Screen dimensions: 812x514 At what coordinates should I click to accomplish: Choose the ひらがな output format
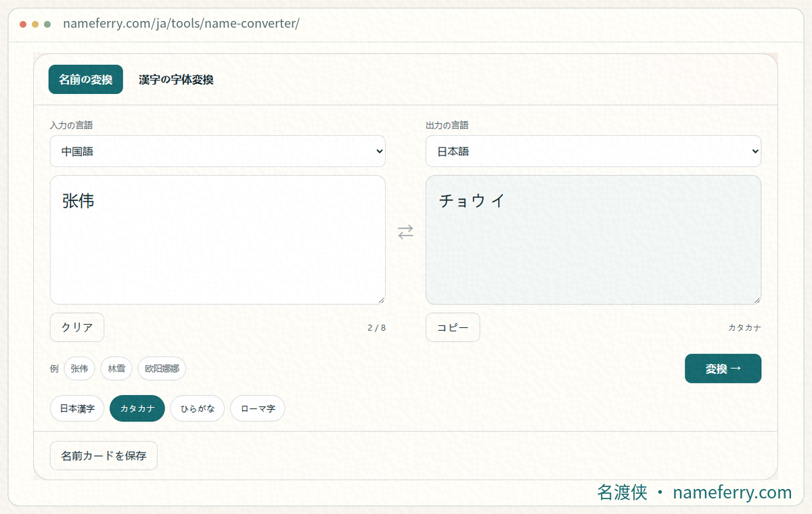click(198, 408)
